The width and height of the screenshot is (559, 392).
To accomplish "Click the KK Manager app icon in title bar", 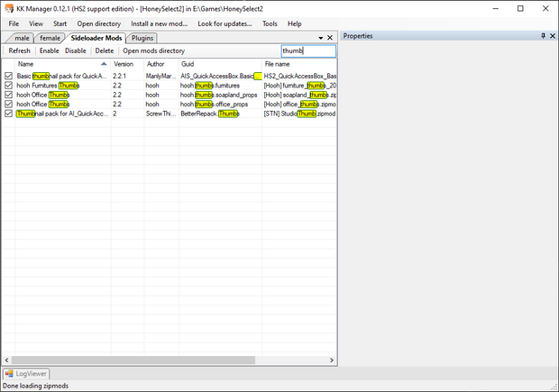I will pos(8,8).
